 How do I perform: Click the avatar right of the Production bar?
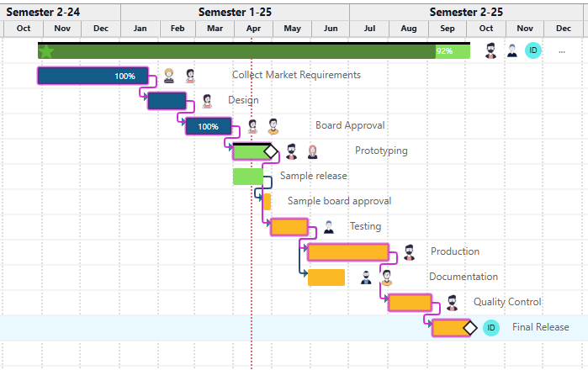tap(409, 252)
